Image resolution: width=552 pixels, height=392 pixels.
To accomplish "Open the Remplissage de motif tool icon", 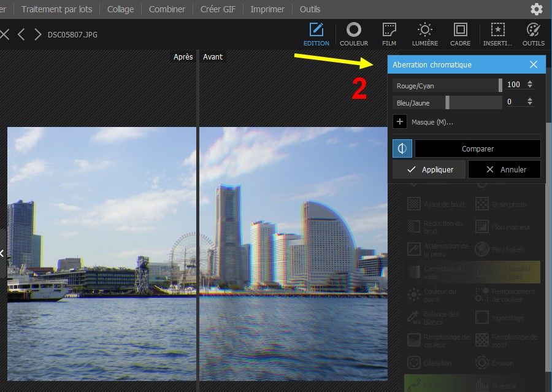I will [482, 340].
